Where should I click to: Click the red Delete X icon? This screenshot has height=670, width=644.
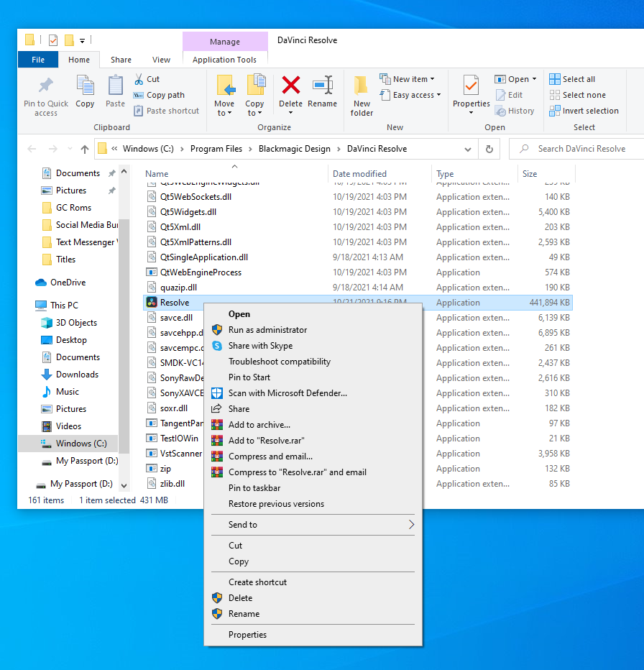click(x=290, y=85)
